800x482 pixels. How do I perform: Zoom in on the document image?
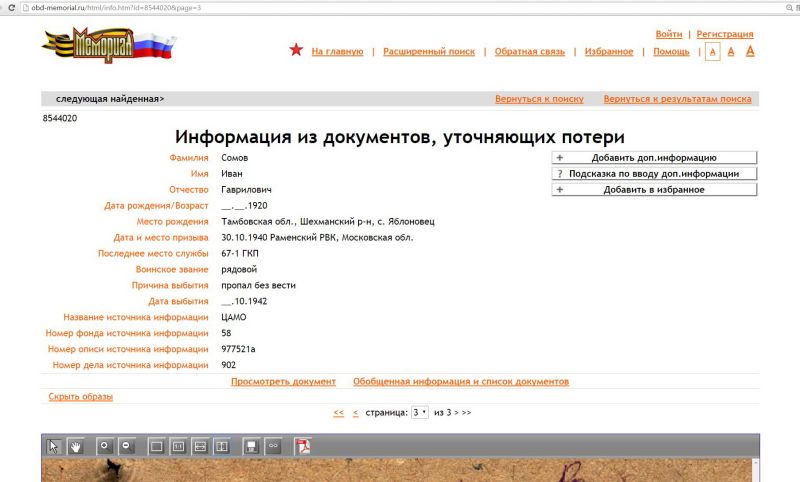coord(104,446)
